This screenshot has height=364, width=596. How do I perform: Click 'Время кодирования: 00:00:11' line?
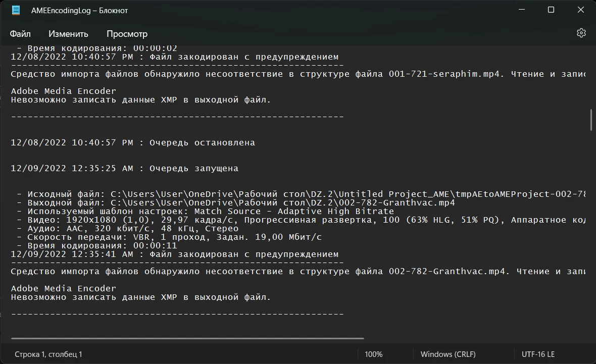pos(97,246)
